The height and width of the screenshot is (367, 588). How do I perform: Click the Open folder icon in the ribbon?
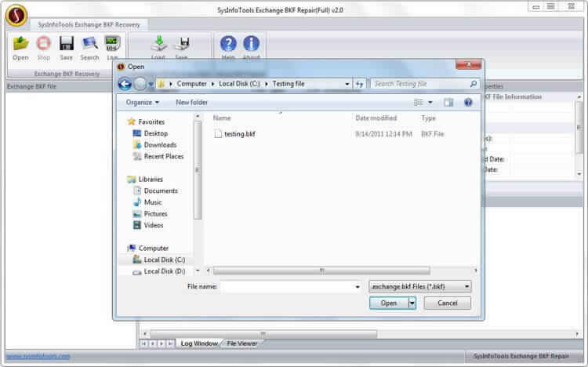tap(20, 44)
